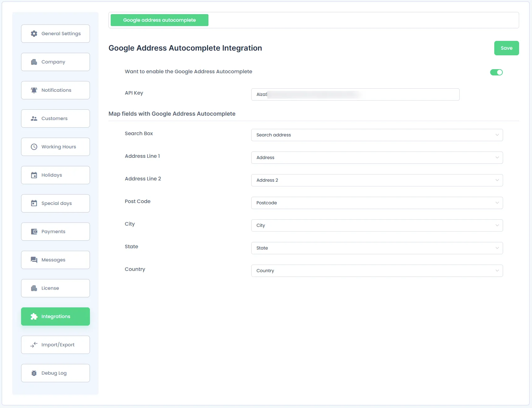Select the Google address autocomplete tab
Viewport: 532px width, 408px height.
click(159, 20)
